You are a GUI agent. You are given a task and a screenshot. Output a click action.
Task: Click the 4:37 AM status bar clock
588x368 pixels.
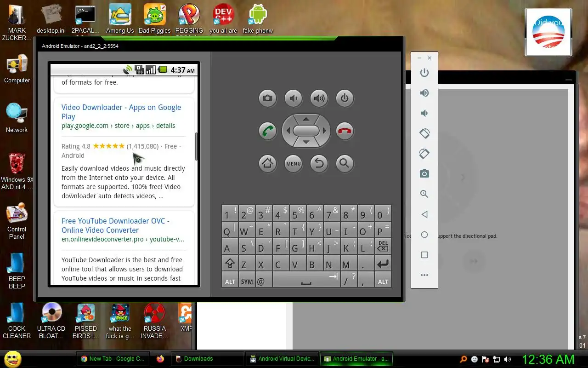pyautogui.click(x=183, y=70)
